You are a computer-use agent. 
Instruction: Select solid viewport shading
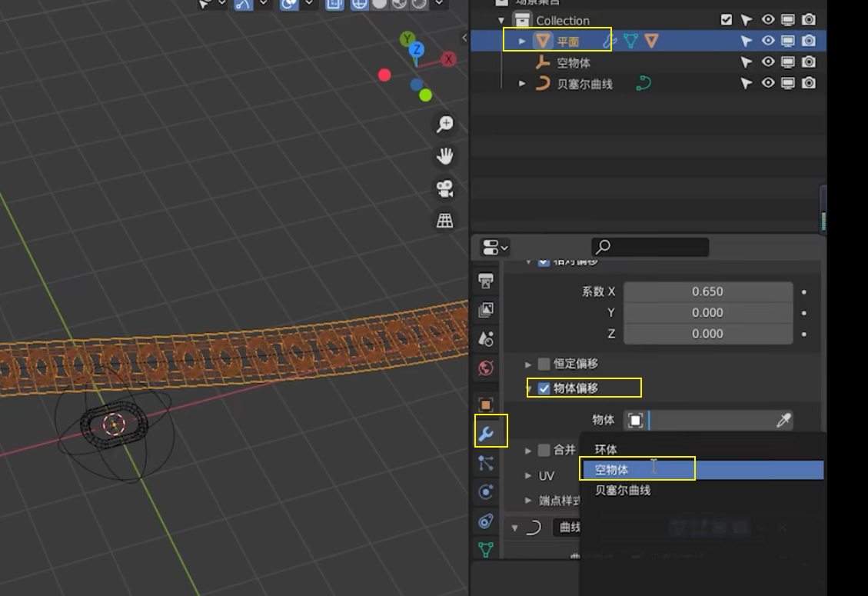pos(379,4)
